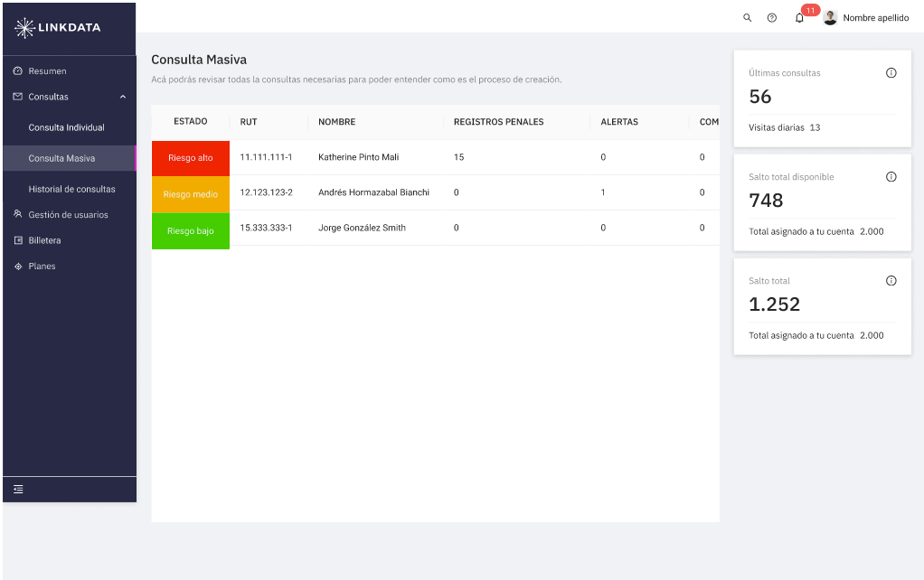The height and width of the screenshot is (580, 924).
Task: Click the help question mark icon
Action: click(x=771, y=18)
